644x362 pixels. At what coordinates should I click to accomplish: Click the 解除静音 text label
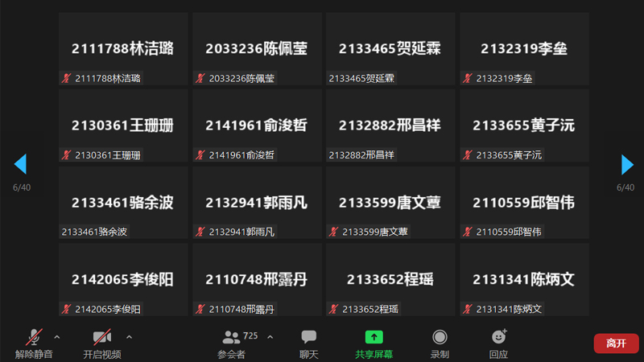pos(34,354)
